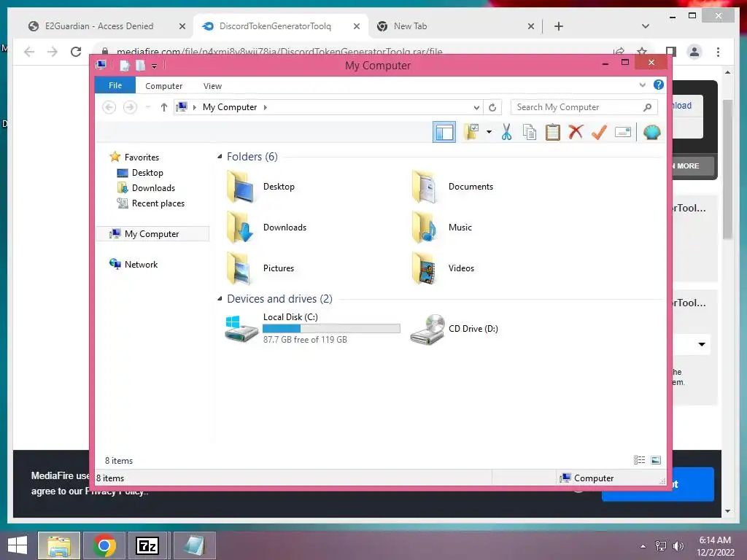Select Local Disk (C:) drive
The image size is (747, 560).
[x=312, y=328]
